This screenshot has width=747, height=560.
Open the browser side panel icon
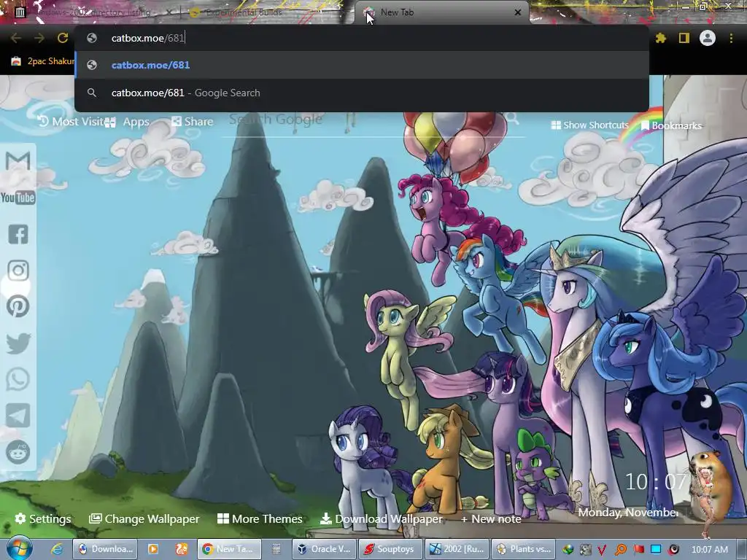click(684, 38)
